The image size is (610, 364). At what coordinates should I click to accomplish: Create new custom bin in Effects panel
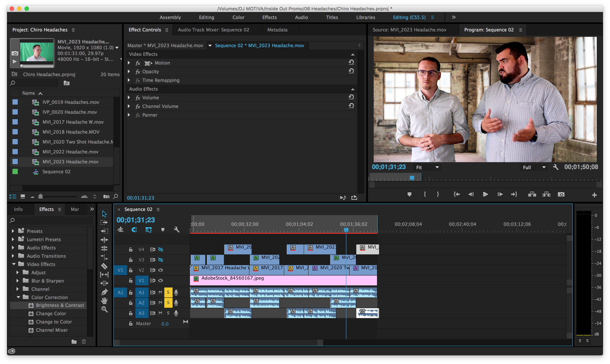pyautogui.click(x=74, y=342)
